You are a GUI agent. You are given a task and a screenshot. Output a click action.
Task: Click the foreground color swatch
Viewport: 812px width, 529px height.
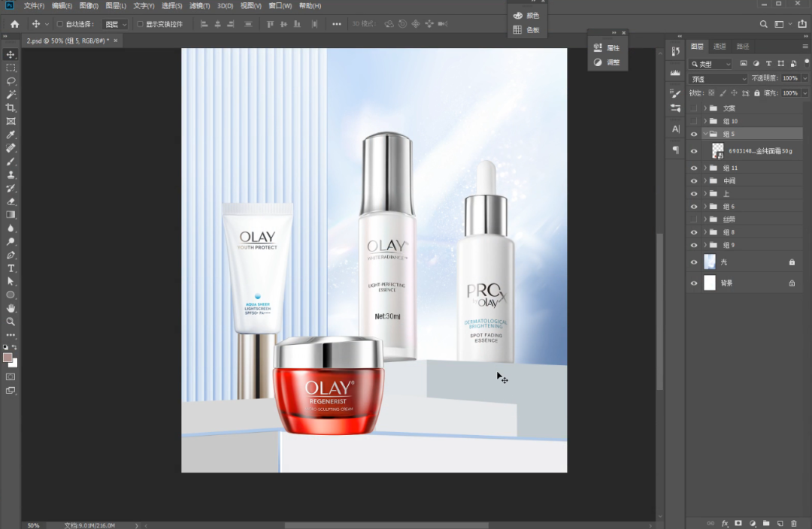(x=8, y=358)
